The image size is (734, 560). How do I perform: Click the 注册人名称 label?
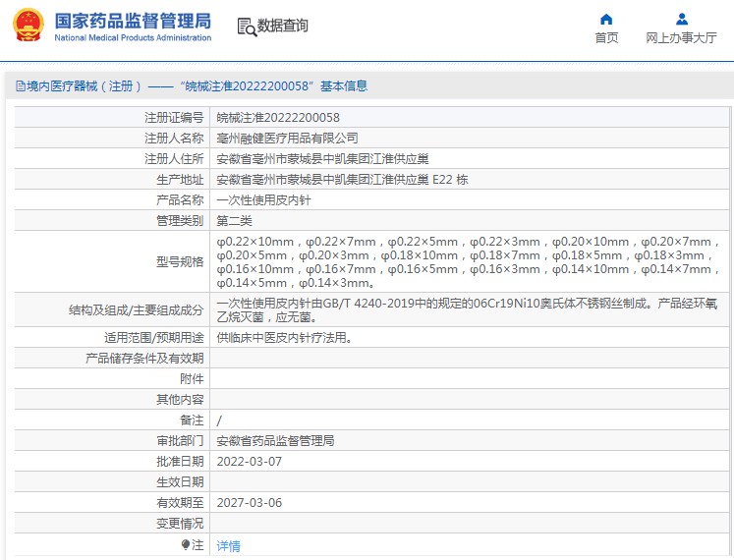(x=174, y=139)
